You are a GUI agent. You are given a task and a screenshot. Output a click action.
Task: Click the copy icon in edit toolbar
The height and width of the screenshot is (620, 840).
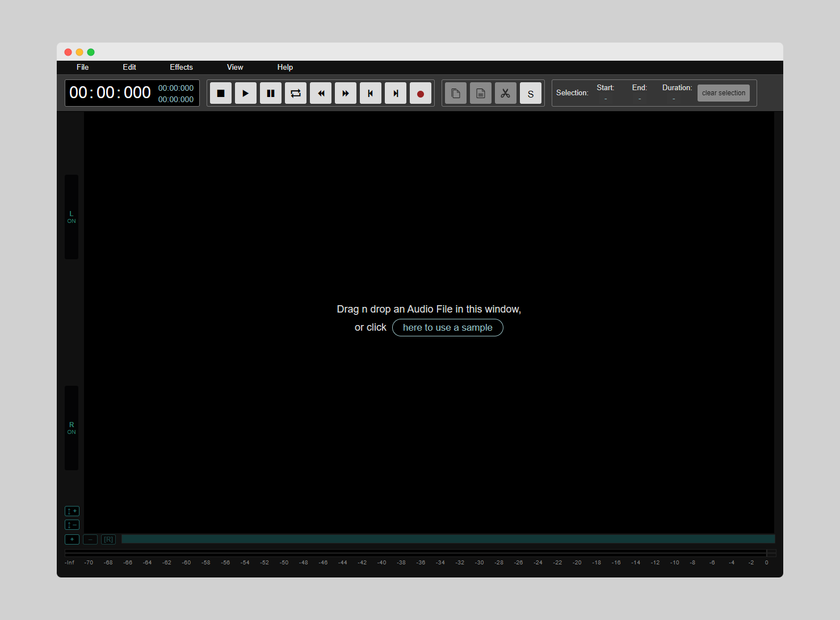coord(456,94)
